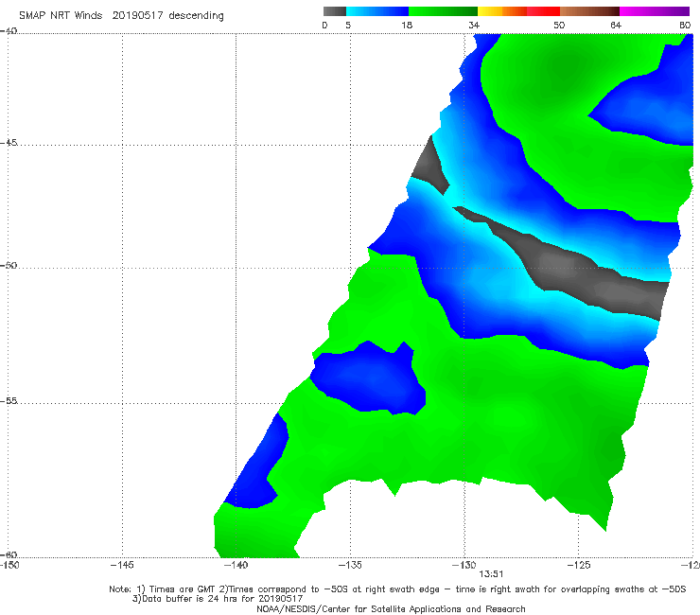
Task: Click the 'NOAA/NESDIS/Center for Satellite Applications and Research' credit
Action: [391, 609]
